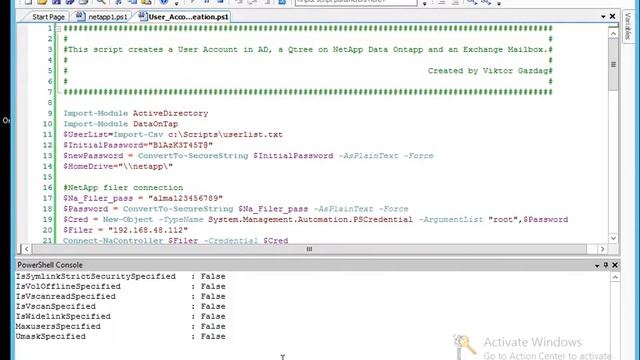640x360 pixels.
Task: Click the '$Password = ConvertTo-SecureString' line
Action: click(236, 209)
